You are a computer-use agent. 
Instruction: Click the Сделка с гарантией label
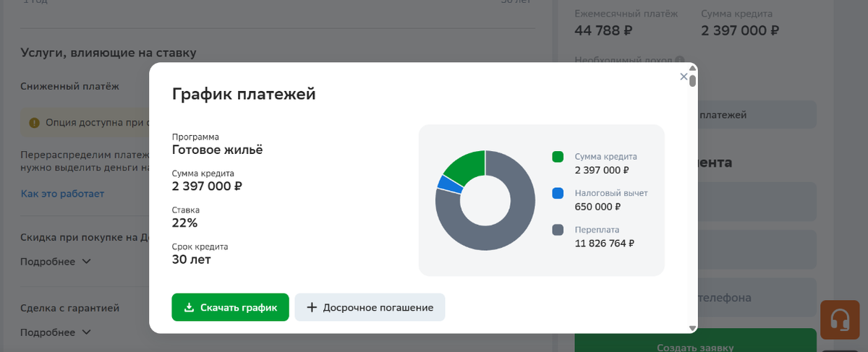(69, 308)
